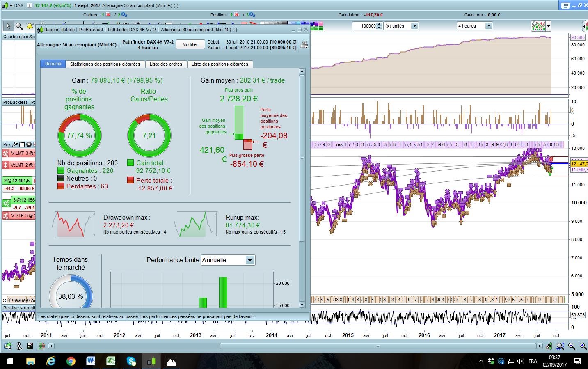Screen dimensions: 588x369
Task: Click Gain latent value -117,70 €
Action: click(x=373, y=15)
